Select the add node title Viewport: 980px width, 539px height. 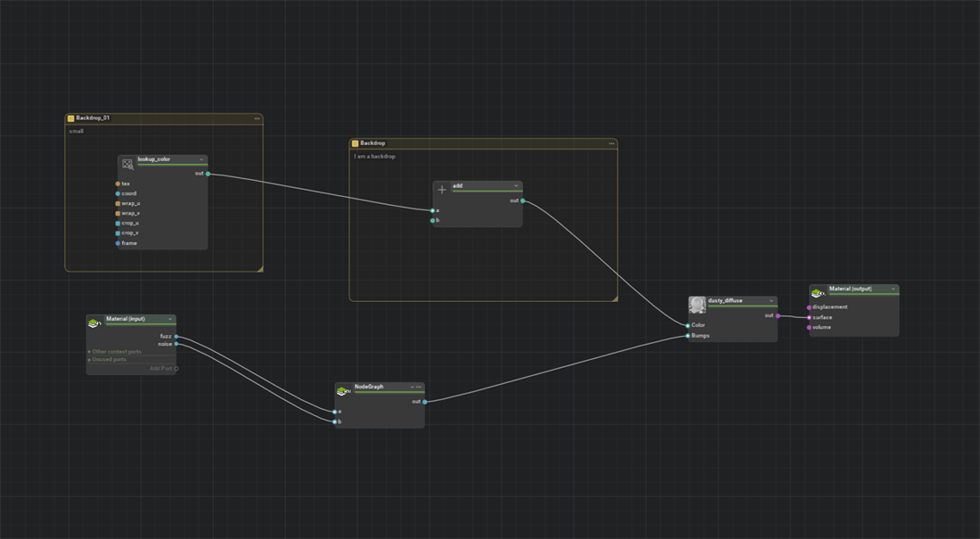[x=458, y=185]
